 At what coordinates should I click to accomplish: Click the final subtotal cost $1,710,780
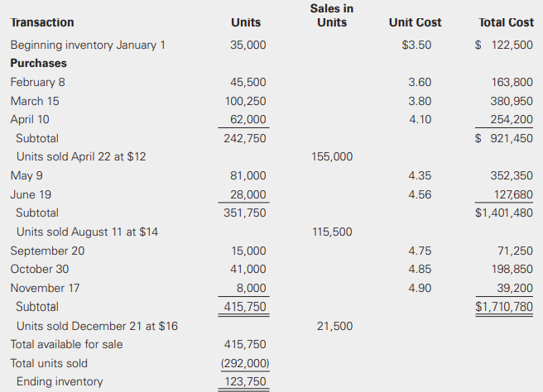504,307
